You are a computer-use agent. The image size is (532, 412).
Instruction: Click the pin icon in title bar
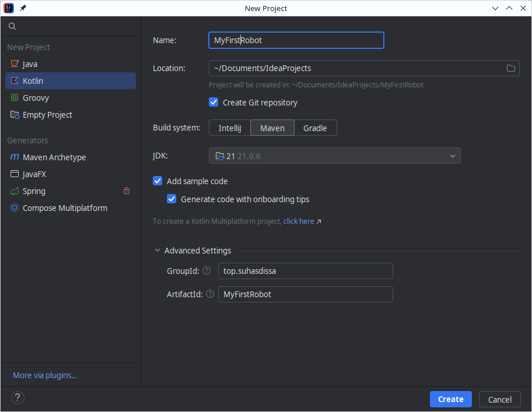point(23,8)
